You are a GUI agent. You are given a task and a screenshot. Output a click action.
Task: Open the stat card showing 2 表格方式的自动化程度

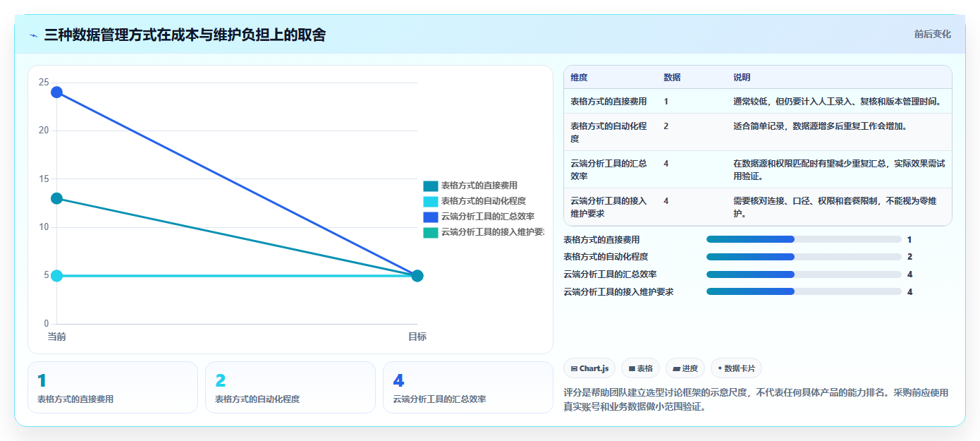tap(290, 387)
